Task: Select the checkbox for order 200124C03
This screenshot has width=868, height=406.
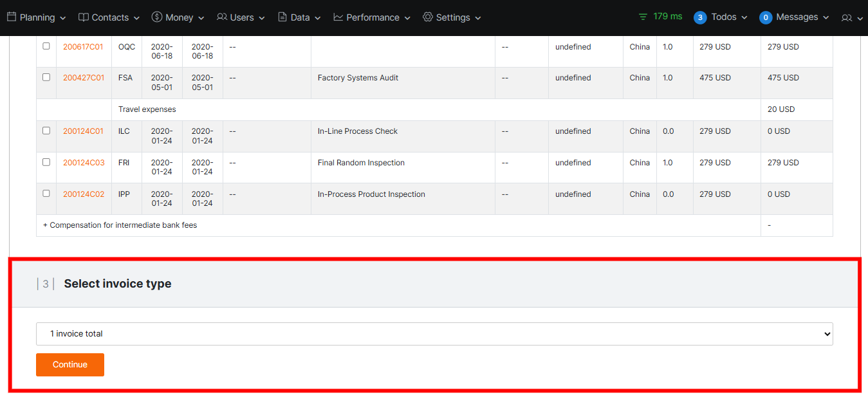Action: tap(46, 162)
